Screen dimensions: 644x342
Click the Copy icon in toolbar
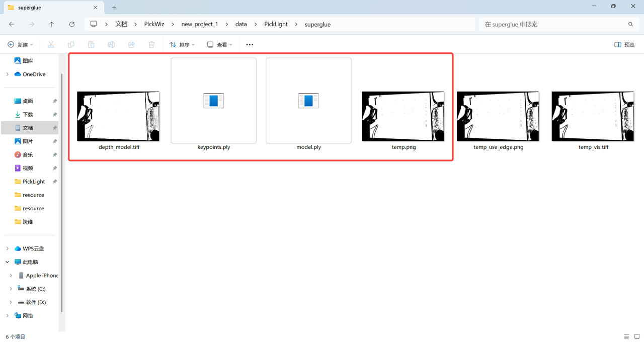pyautogui.click(x=71, y=45)
